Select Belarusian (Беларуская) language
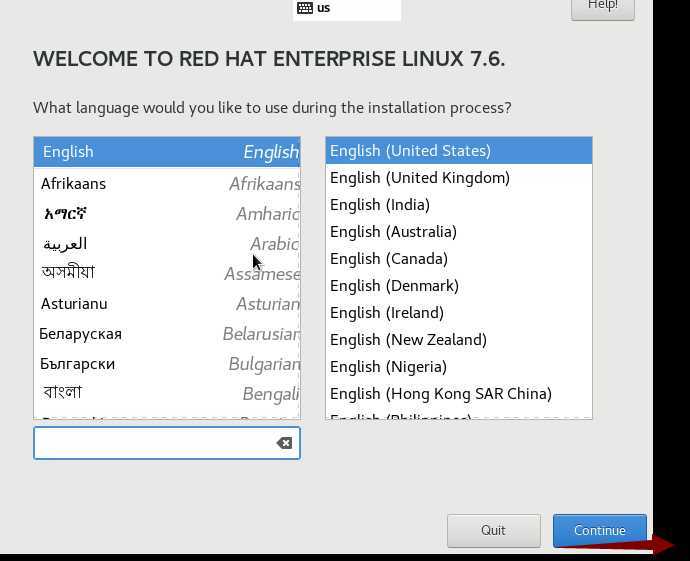Viewport: 690px width, 561px height. 167,334
